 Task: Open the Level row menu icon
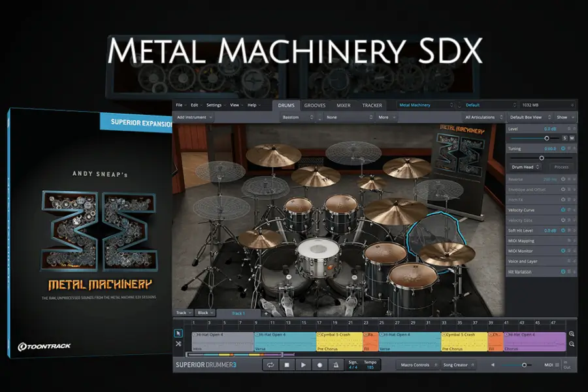point(569,129)
